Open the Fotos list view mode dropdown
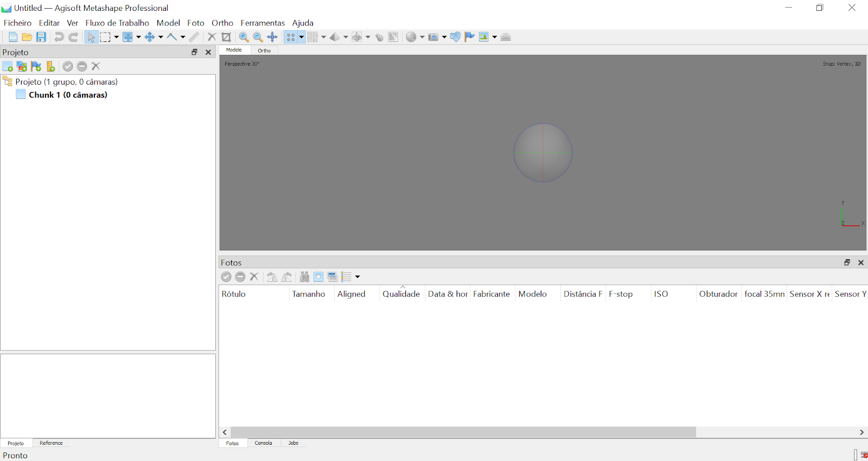 (358, 277)
